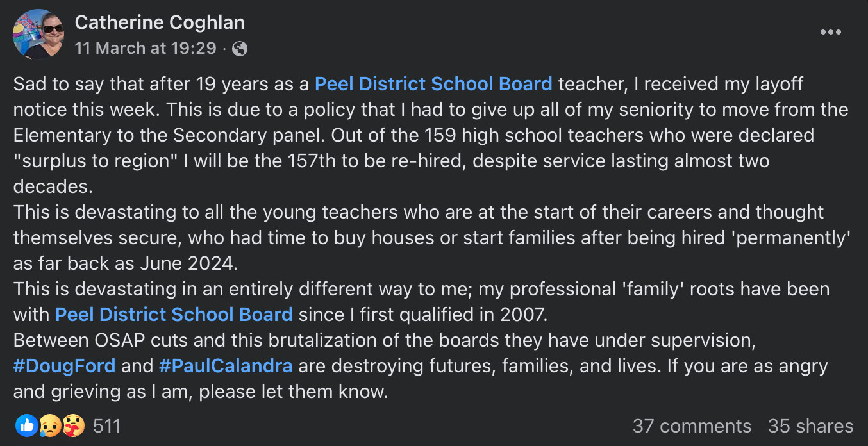Open the #PaulCalandra hashtag
This screenshot has width=868, height=446.
[226, 366]
